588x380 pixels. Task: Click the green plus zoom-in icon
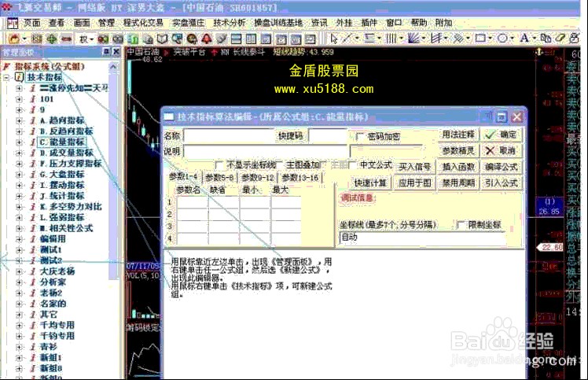(x=51, y=39)
